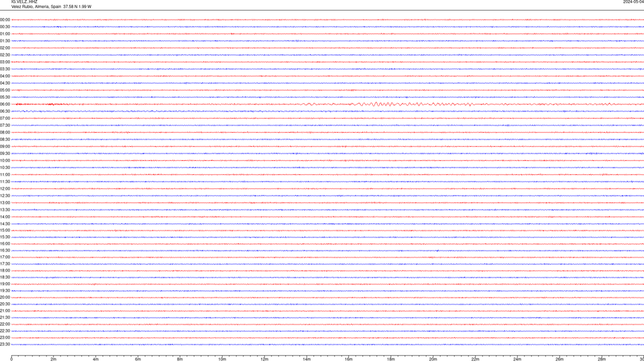
Task: Pick the 22:30 row label
Action: 5,330
